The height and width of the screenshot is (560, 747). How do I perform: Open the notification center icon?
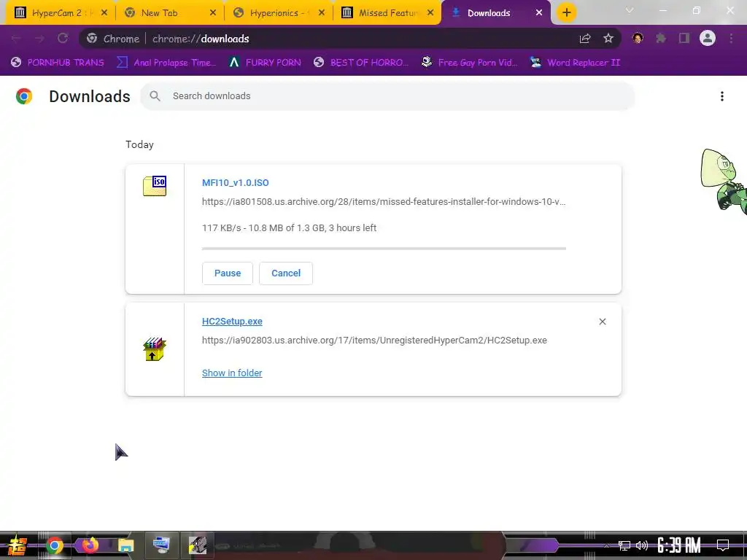(723, 545)
